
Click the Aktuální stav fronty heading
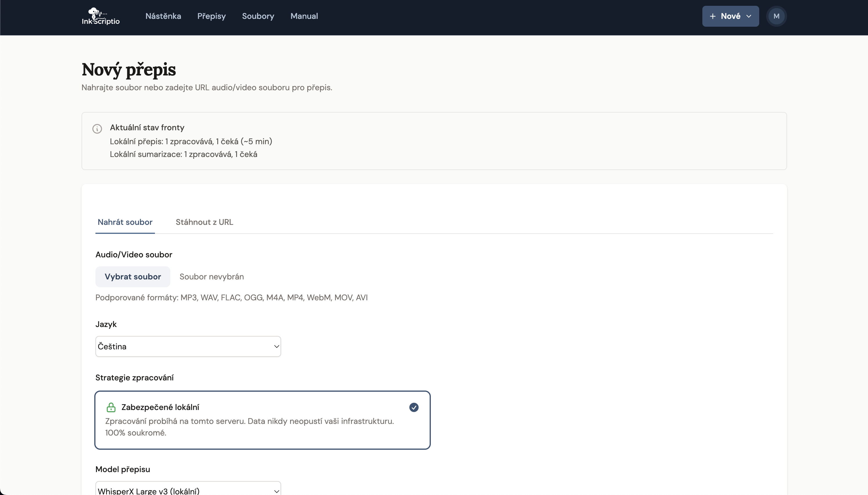tap(147, 127)
